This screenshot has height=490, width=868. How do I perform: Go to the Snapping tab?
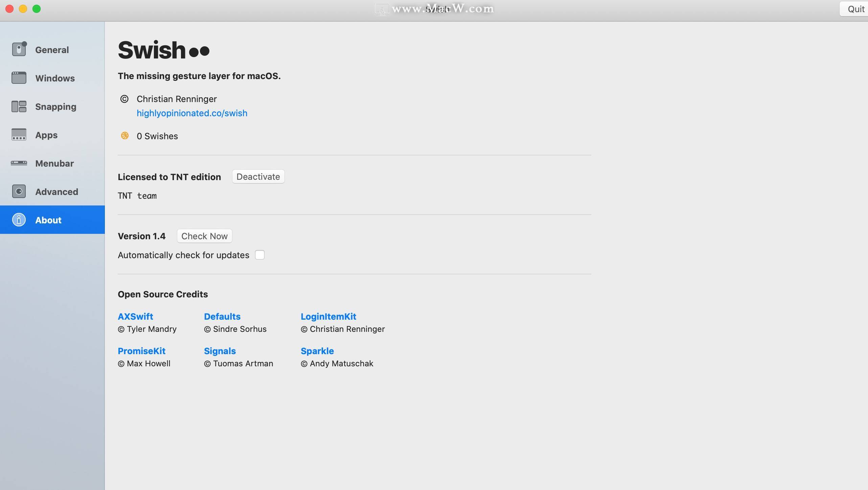click(x=52, y=106)
